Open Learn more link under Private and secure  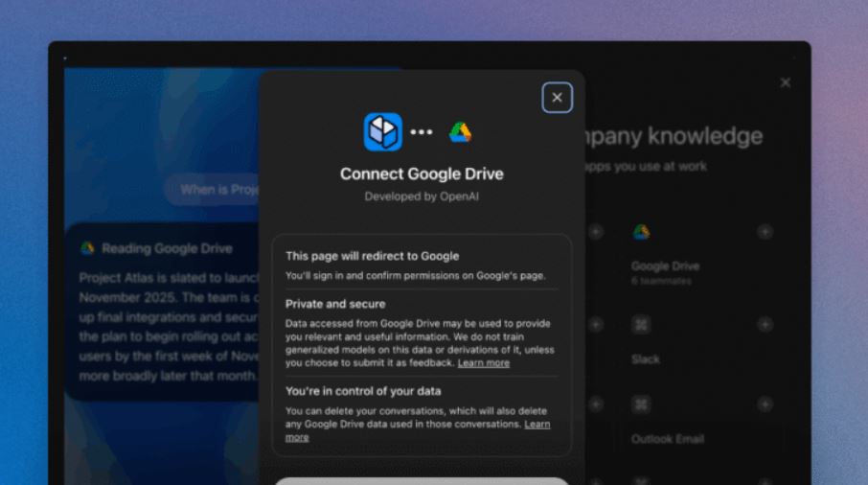483,362
